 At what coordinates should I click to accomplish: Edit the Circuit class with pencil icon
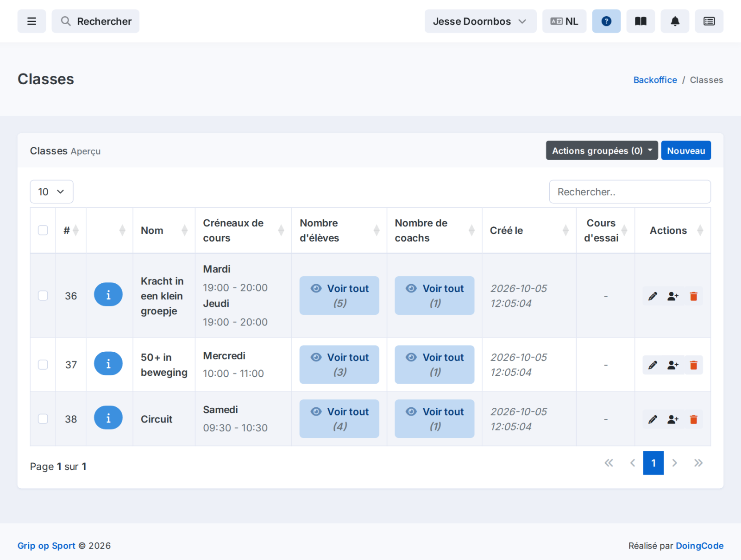click(653, 419)
